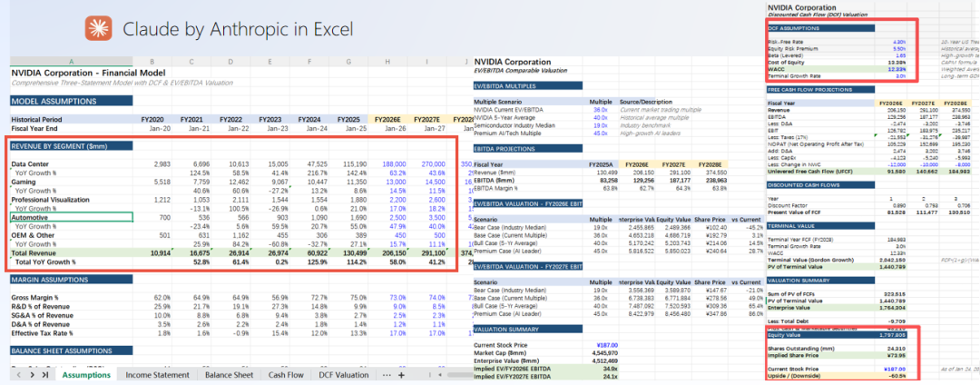The image size is (980, 385).
Task: Select the 'Cost of Equity' row label
Action: click(x=784, y=63)
